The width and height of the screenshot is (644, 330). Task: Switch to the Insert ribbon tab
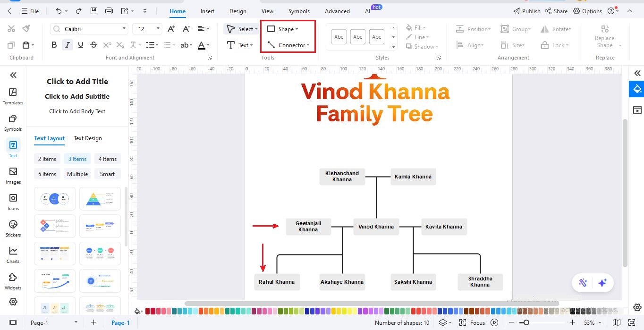[207, 11]
